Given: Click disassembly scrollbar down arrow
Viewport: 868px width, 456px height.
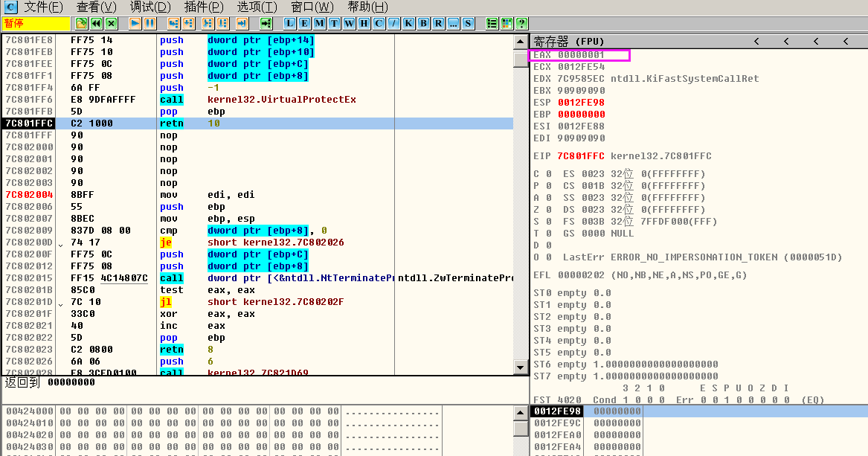Looking at the screenshot, I should (x=521, y=367).
